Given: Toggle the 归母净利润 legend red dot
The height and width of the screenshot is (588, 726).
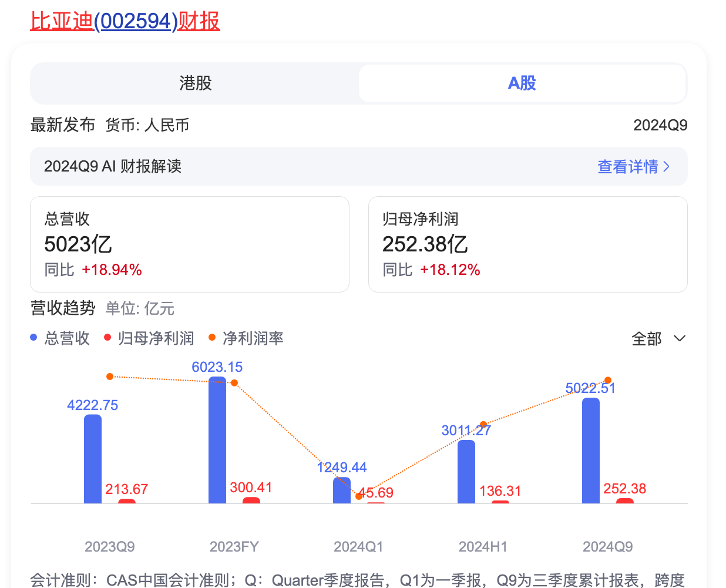Looking at the screenshot, I should pos(107,337).
